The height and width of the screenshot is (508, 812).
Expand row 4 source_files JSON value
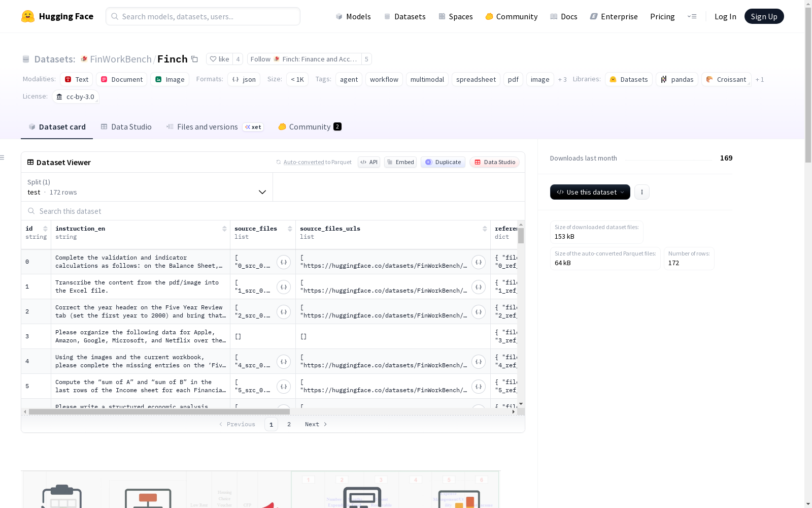coord(284,362)
